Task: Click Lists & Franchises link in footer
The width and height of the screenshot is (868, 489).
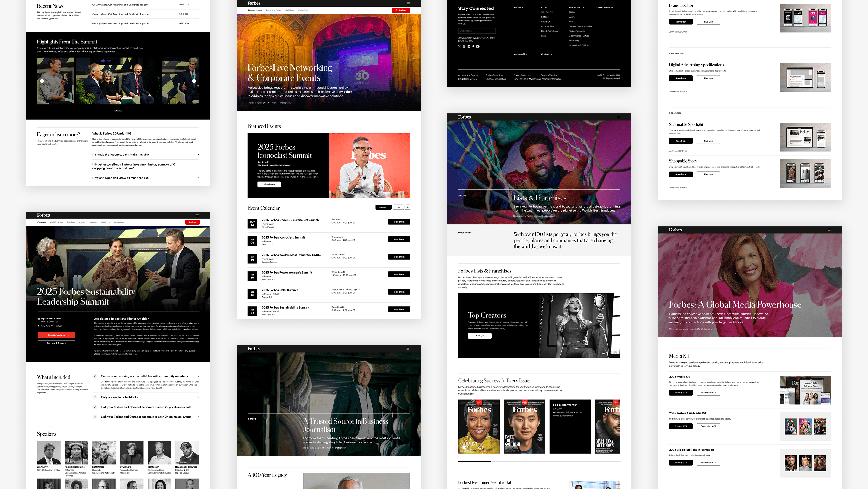Action: [x=550, y=31]
